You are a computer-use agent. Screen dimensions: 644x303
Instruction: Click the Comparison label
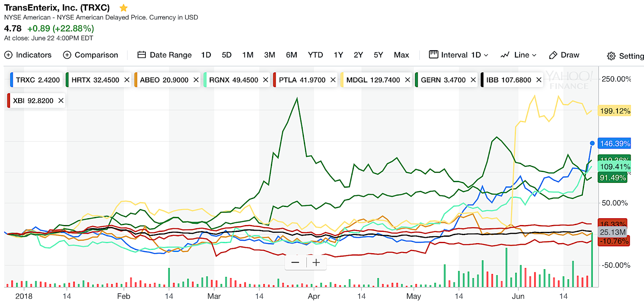pyautogui.click(x=97, y=55)
